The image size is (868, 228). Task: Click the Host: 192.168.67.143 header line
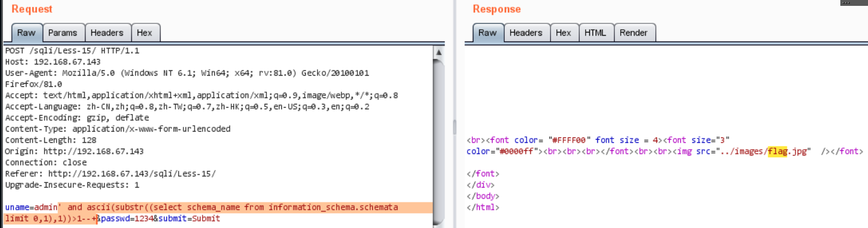(x=53, y=62)
